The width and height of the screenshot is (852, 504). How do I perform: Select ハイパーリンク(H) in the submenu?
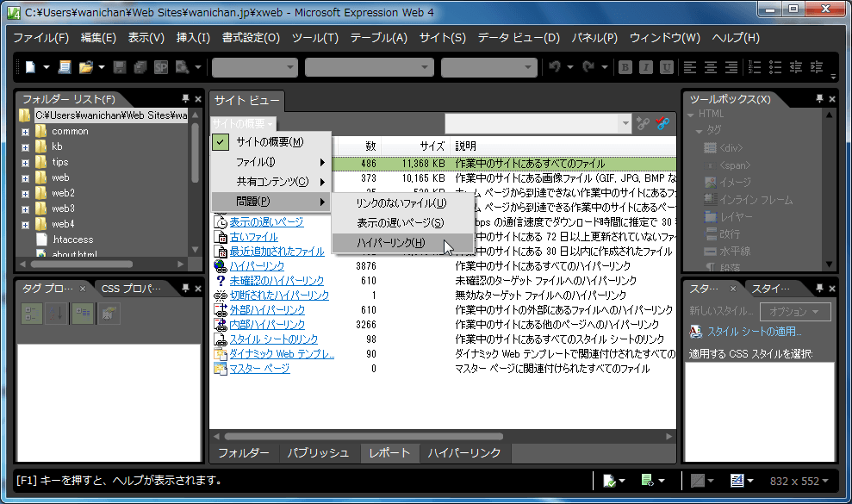coord(402,243)
